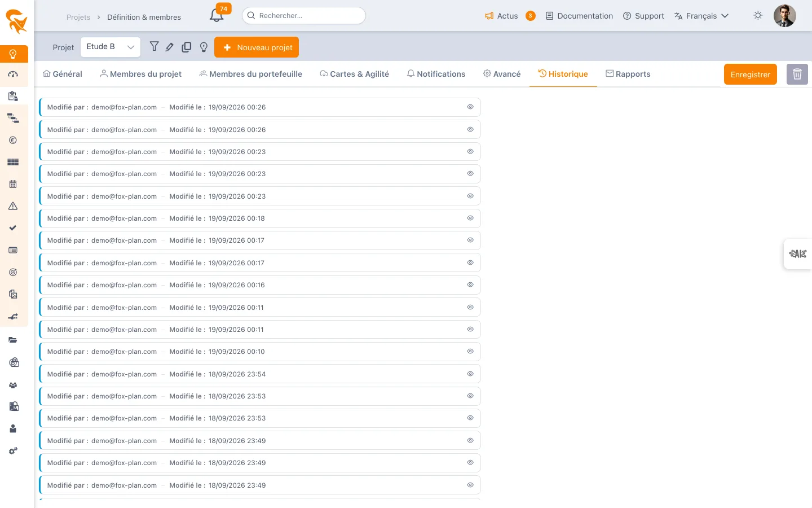Click the Nouveau projet button

click(257, 47)
